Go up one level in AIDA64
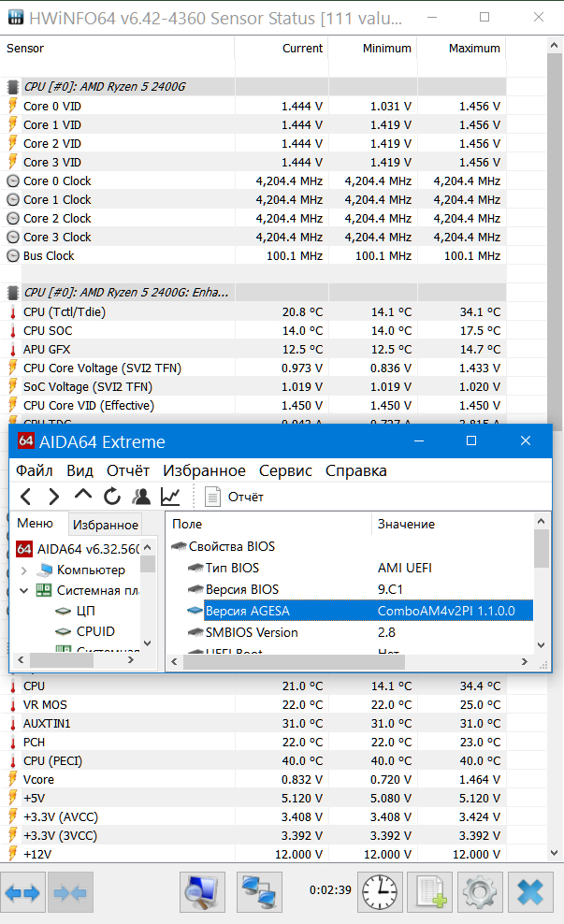Viewport: 564px width, 924px height. (83, 497)
